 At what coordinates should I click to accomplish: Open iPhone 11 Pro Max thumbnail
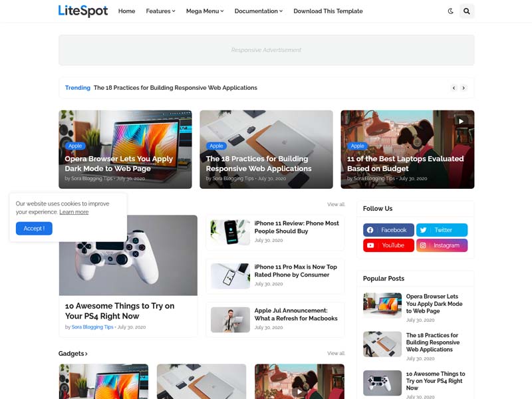pyautogui.click(x=230, y=276)
